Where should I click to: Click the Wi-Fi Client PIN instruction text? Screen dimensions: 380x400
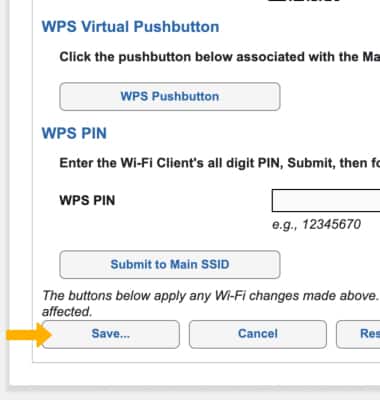coord(219,163)
